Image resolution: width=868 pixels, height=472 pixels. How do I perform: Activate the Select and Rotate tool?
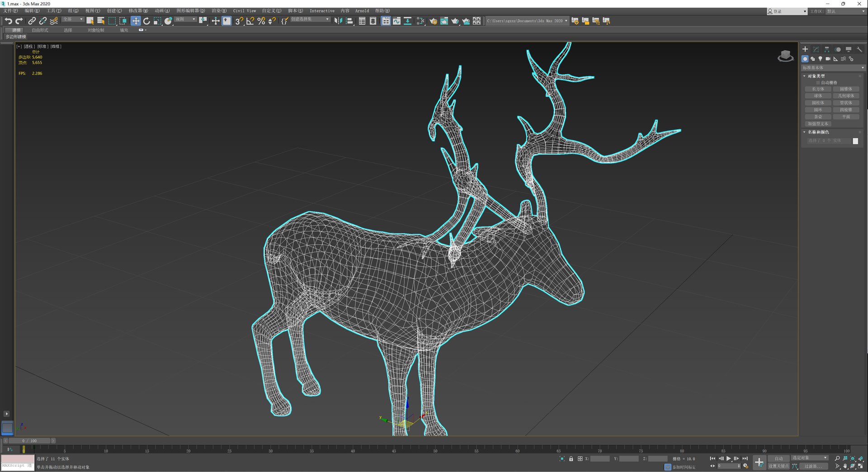point(146,21)
